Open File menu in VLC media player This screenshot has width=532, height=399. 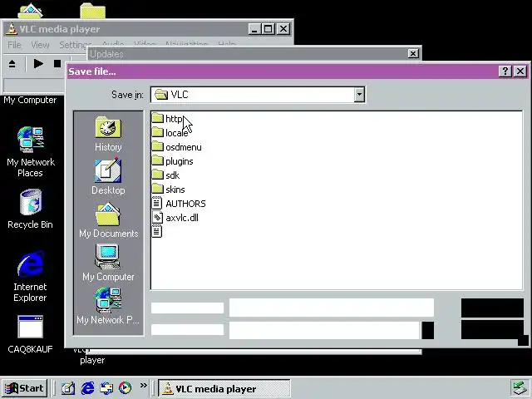click(14, 45)
